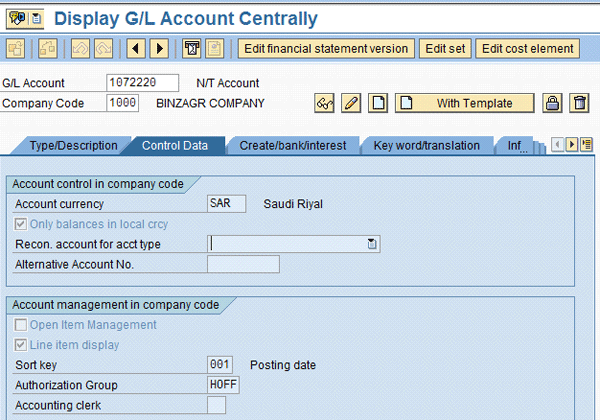Click the blank page create icon
600x420 pixels.
point(378,103)
